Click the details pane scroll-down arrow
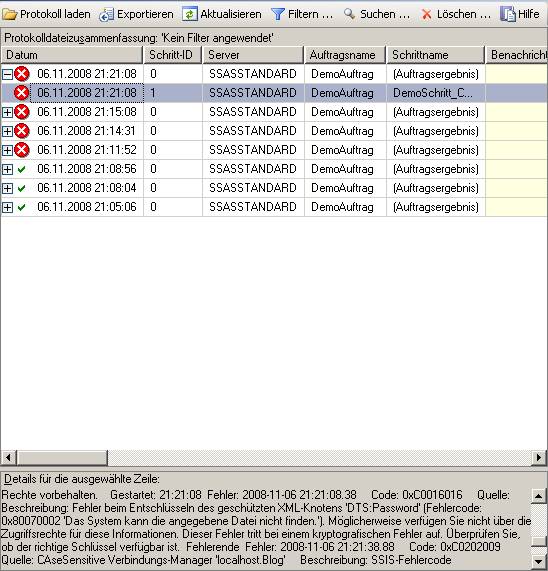548x571 pixels. [x=539, y=560]
